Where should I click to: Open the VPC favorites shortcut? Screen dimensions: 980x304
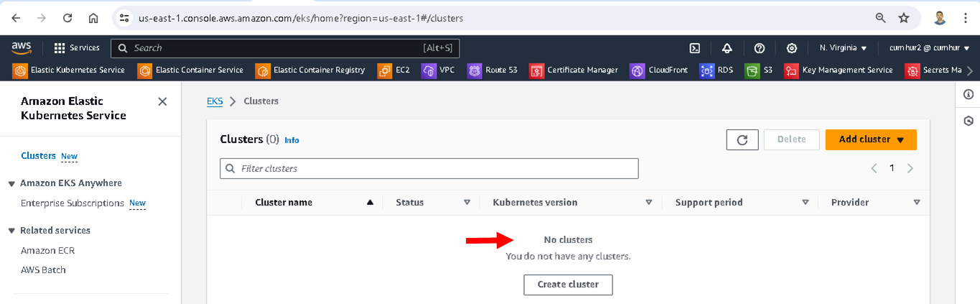tap(438, 70)
